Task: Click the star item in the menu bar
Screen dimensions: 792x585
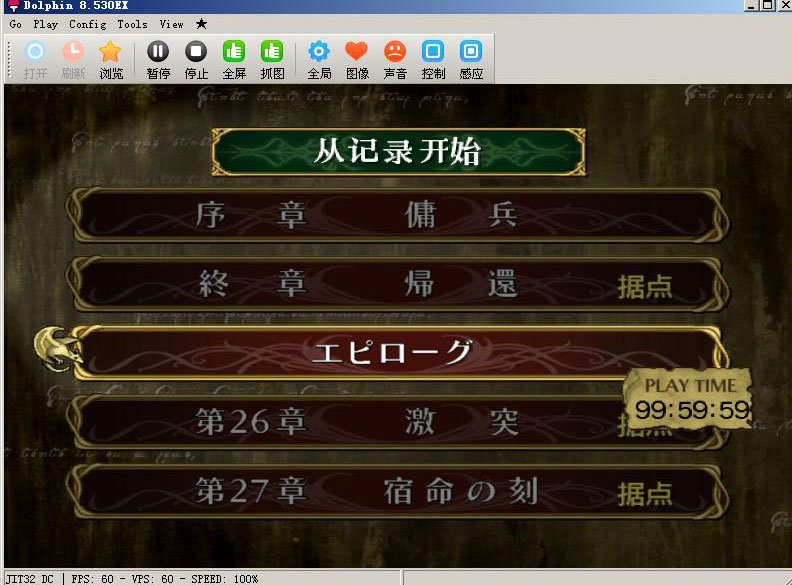Action: click(201, 24)
